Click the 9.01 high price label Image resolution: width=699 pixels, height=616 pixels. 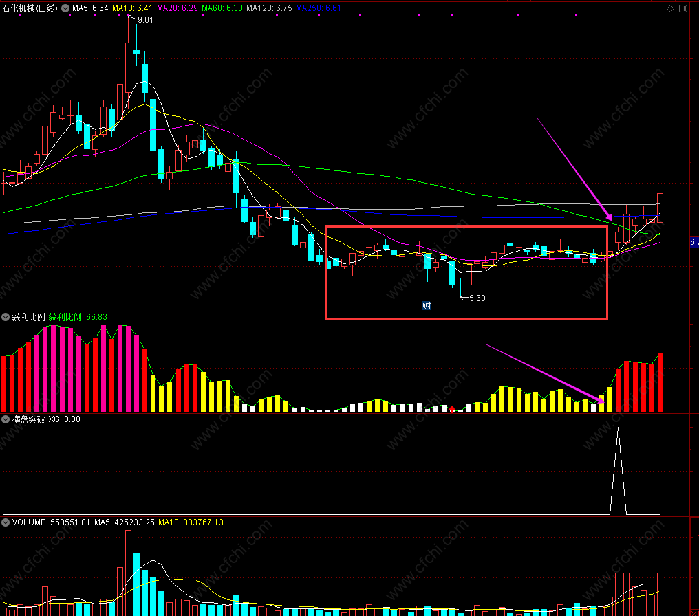(x=145, y=20)
